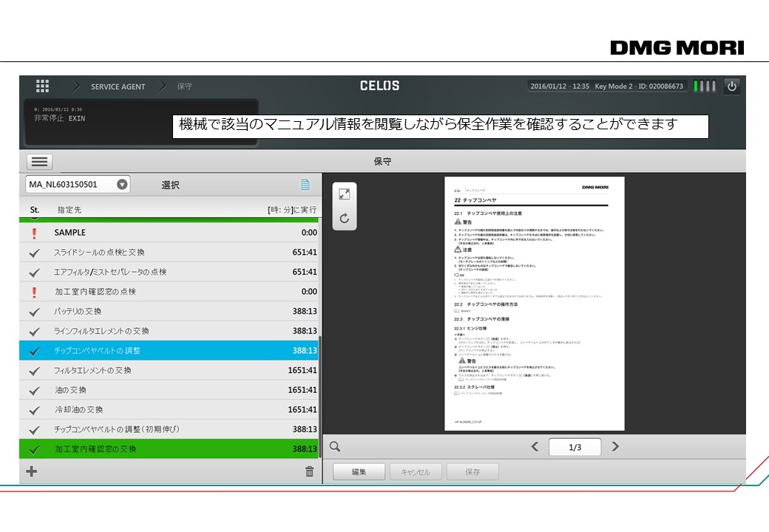Click the 保存 save button

pyautogui.click(x=472, y=471)
